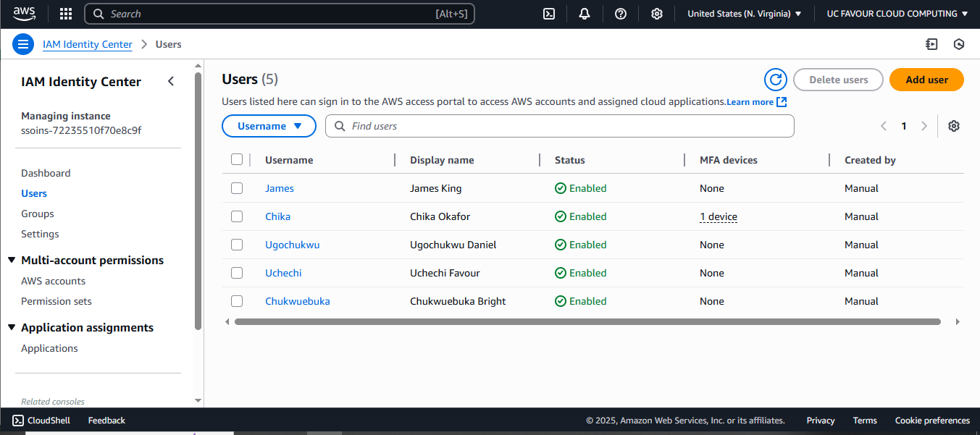Click the AWS top Search box

[280, 14]
